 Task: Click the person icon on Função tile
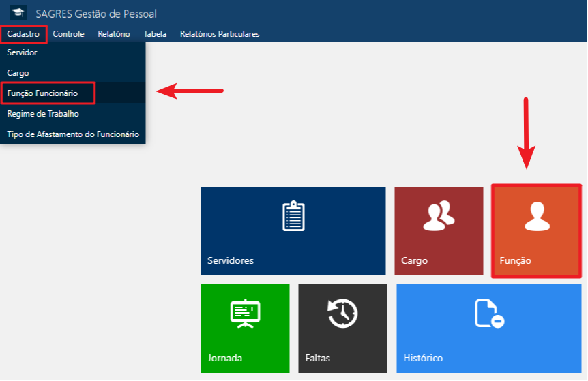[x=537, y=216]
